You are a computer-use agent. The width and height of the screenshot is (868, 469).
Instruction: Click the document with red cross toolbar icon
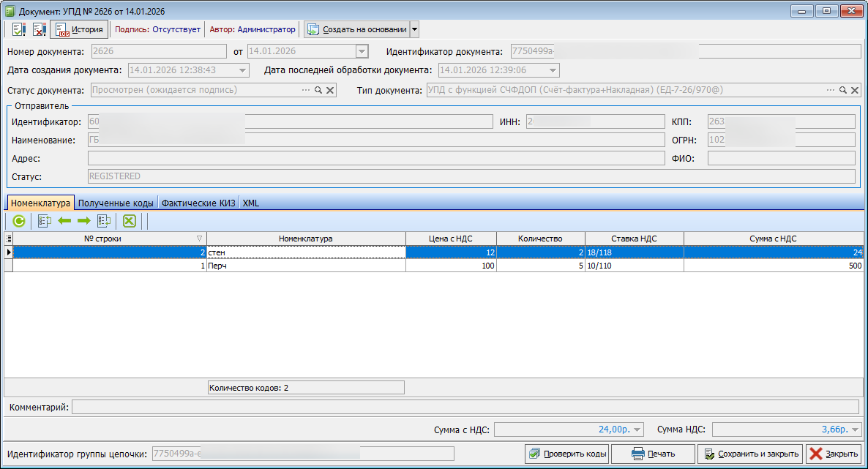pyautogui.click(x=39, y=29)
